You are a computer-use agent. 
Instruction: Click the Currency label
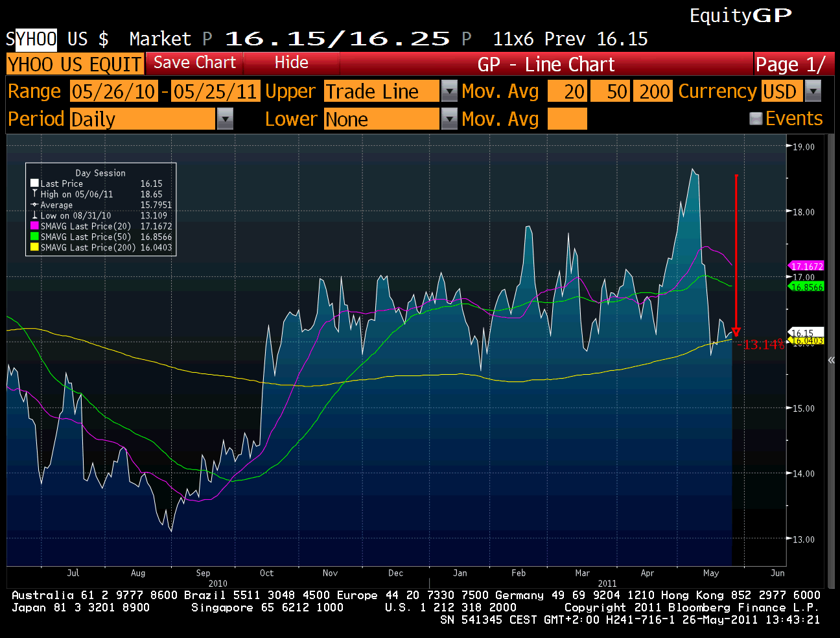point(717,91)
